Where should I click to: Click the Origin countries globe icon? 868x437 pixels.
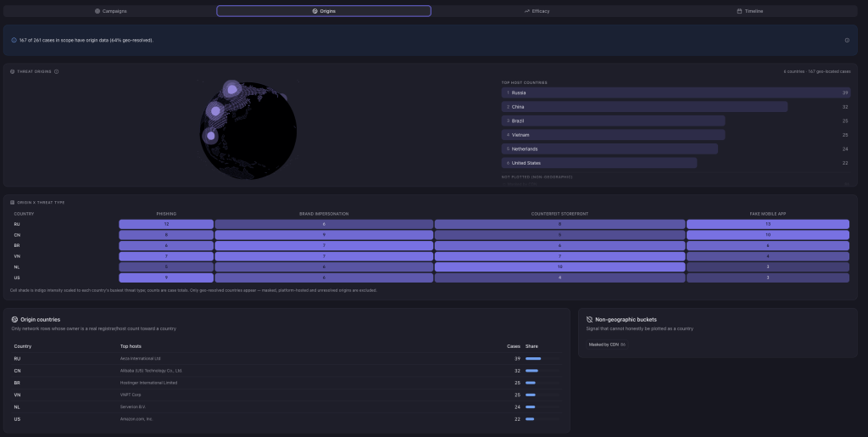click(15, 320)
